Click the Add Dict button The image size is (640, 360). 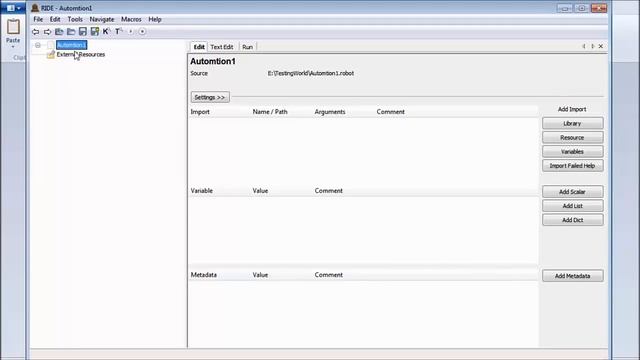pyautogui.click(x=573, y=220)
